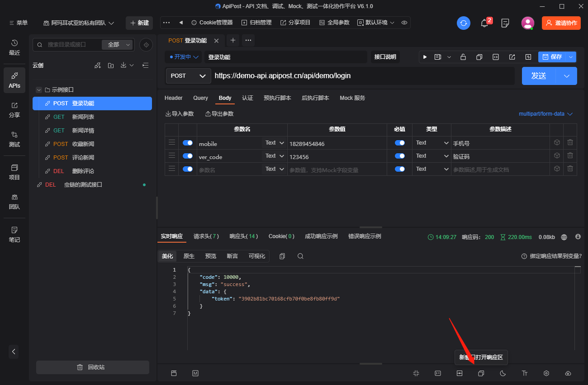Open the 回收站 recycle bin
Screen dimensions: 588x385
[93, 367]
